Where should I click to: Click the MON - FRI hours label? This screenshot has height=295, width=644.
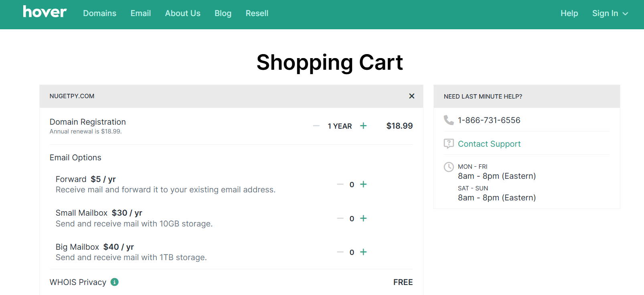472,167
